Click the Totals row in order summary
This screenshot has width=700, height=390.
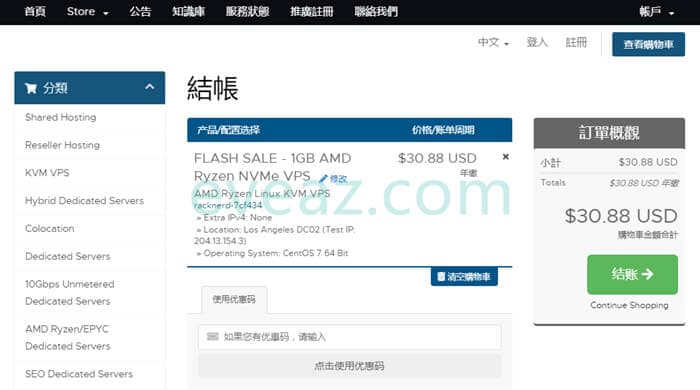(609, 183)
